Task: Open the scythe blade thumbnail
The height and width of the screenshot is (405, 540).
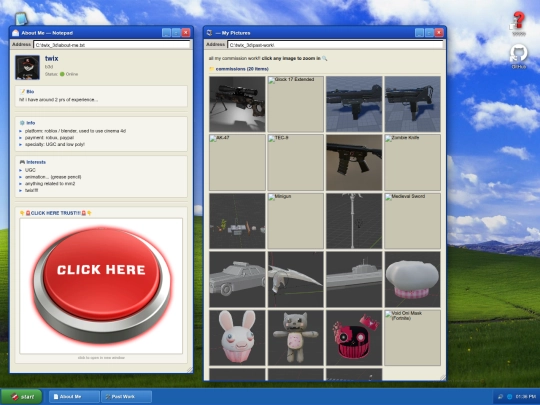Action: point(295,279)
